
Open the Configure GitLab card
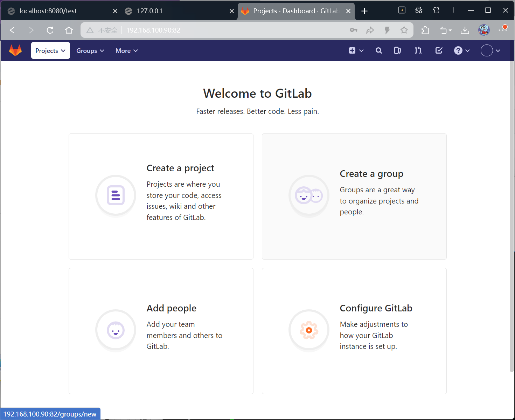pyautogui.click(x=354, y=331)
